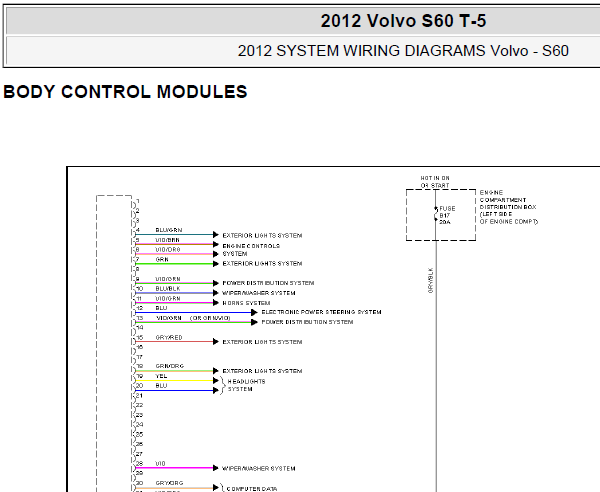This screenshot has height=492, width=600.
Task: Click the fuse B17 symbol in the dashed box
Action: click(436, 214)
